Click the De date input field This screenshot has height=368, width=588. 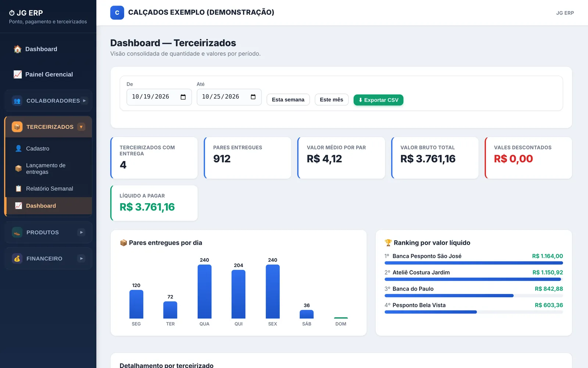click(159, 97)
